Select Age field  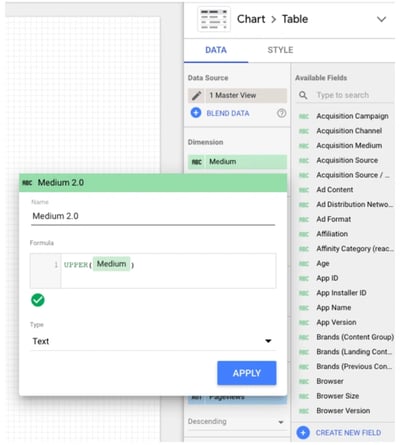click(323, 264)
